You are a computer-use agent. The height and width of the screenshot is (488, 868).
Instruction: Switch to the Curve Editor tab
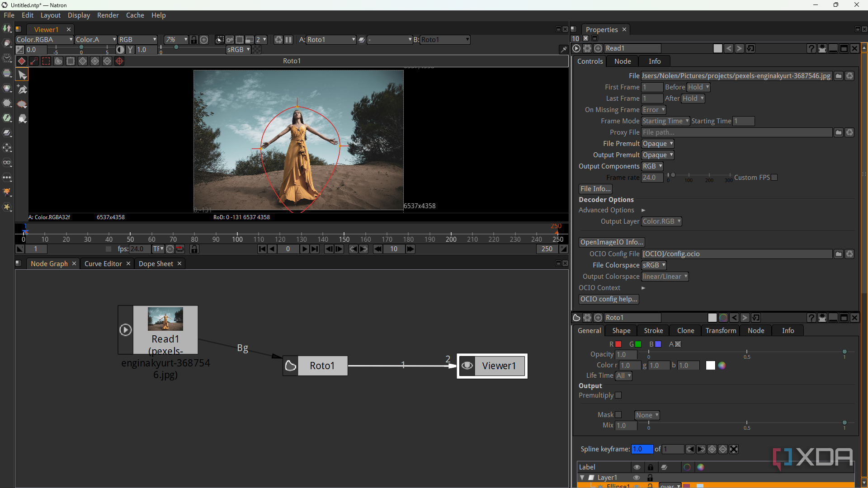(103, 263)
